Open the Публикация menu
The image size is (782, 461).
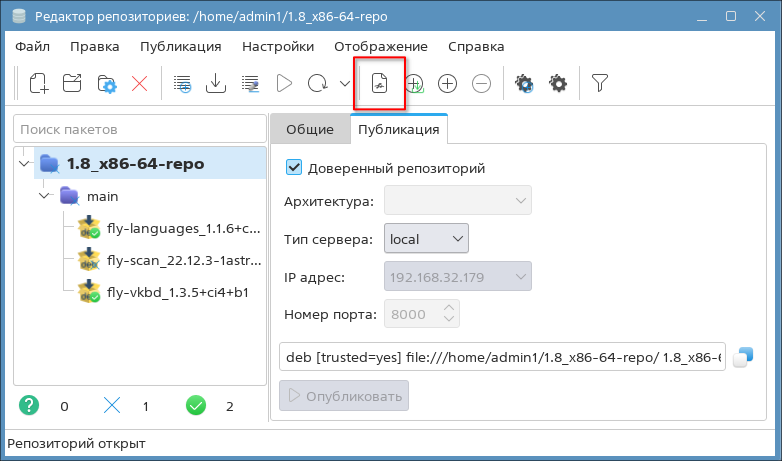pyautogui.click(x=180, y=46)
